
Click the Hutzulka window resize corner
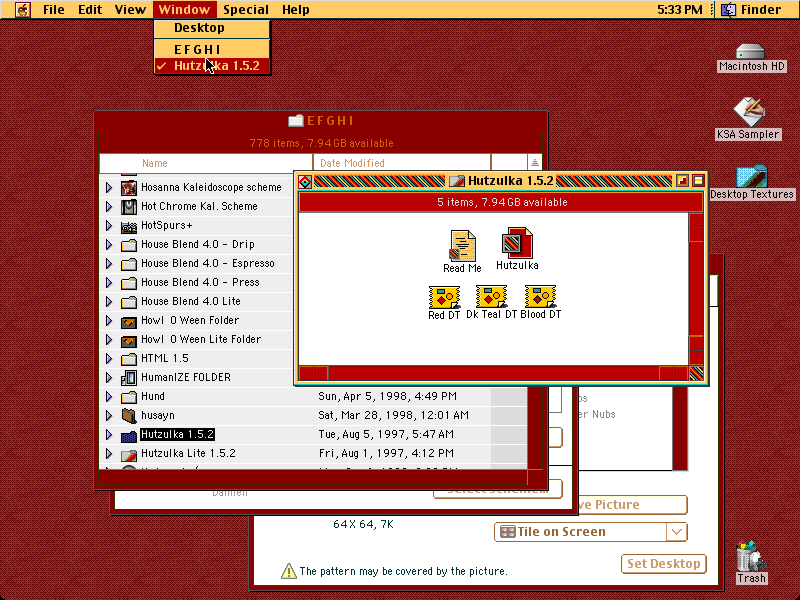(x=696, y=373)
